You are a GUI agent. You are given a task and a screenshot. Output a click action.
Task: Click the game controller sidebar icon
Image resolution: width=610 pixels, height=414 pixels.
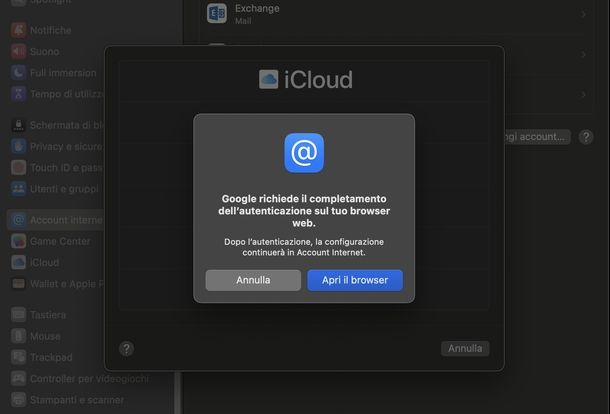(x=18, y=379)
